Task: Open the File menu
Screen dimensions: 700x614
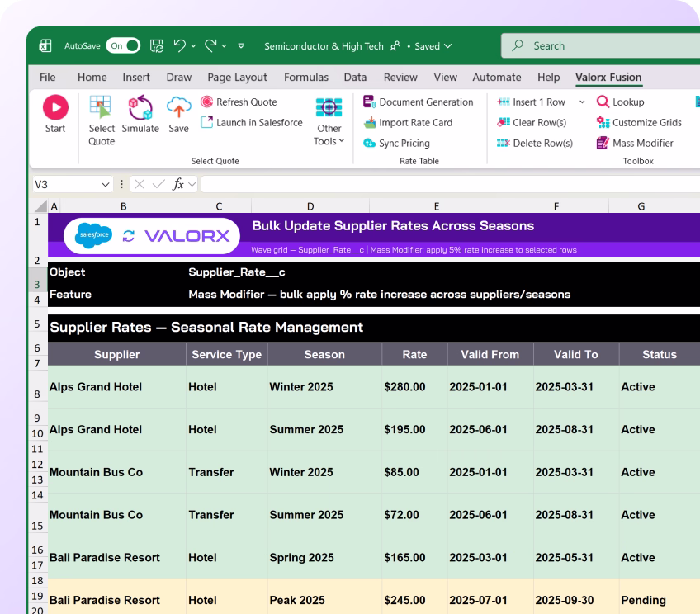Action: pos(47,78)
